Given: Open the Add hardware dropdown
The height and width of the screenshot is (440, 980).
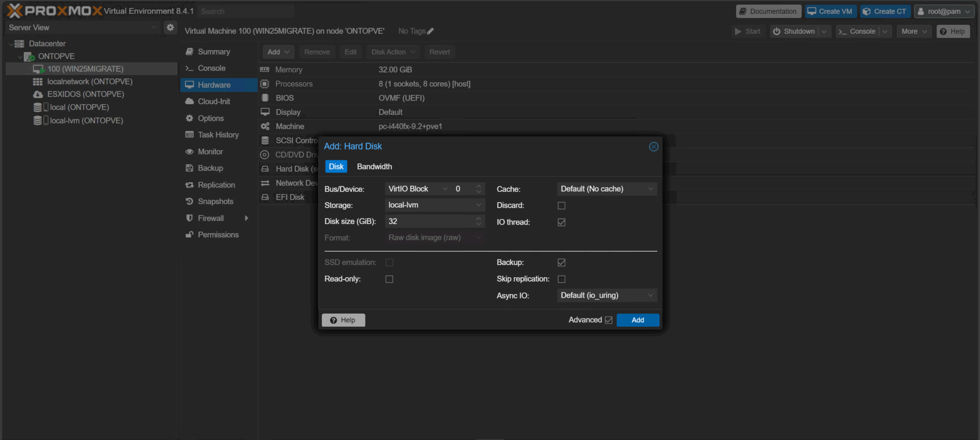Looking at the screenshot, I should click(x=278, y=52).
